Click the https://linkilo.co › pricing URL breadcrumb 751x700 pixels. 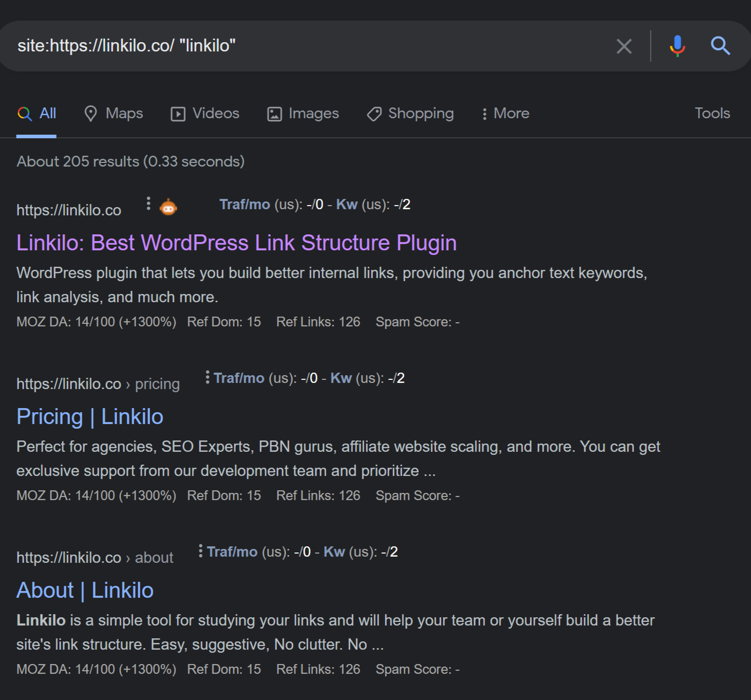click(x=98, y=384)
